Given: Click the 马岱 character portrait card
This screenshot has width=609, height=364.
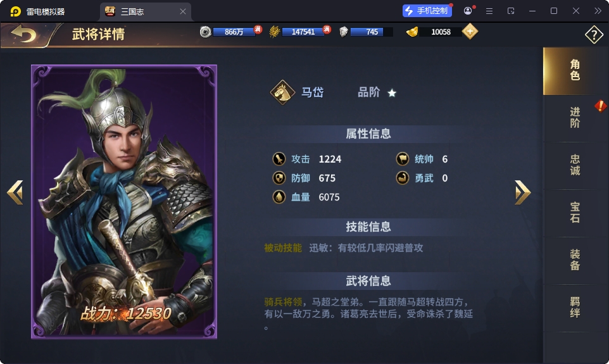Looking at the screenshot, I should pyautogui.click(x=124, y=201).
